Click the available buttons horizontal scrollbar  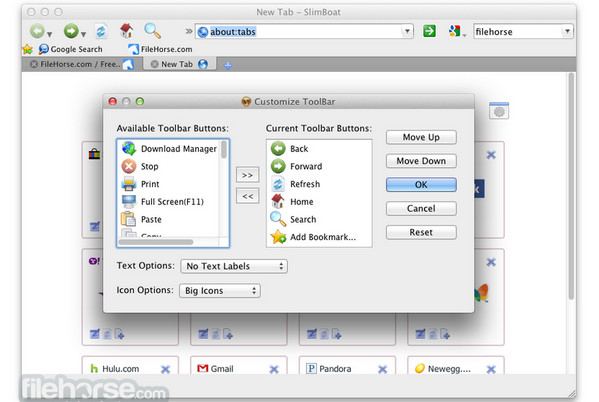click(156, 242)
